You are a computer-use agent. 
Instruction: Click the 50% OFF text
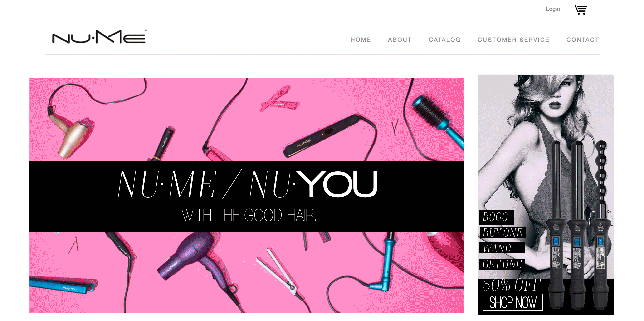point(511,285)
